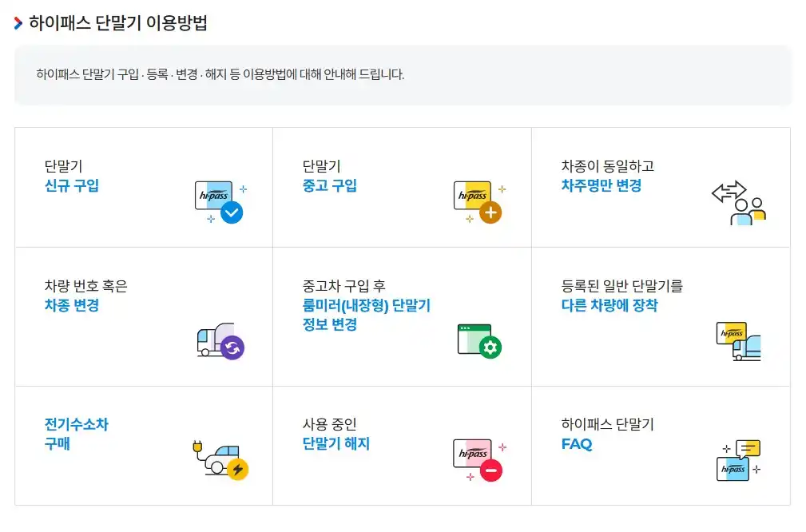Image resolution: width=806 pixels, height=532 pixels.
Task: Select the owner-change icon showing two people with arrows
Action: pos(741,201)
